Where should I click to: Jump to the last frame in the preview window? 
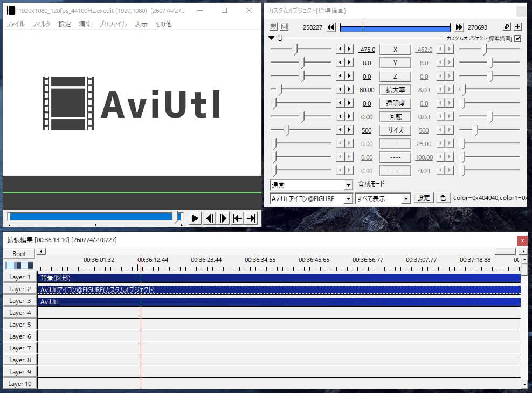pos(251,218)
